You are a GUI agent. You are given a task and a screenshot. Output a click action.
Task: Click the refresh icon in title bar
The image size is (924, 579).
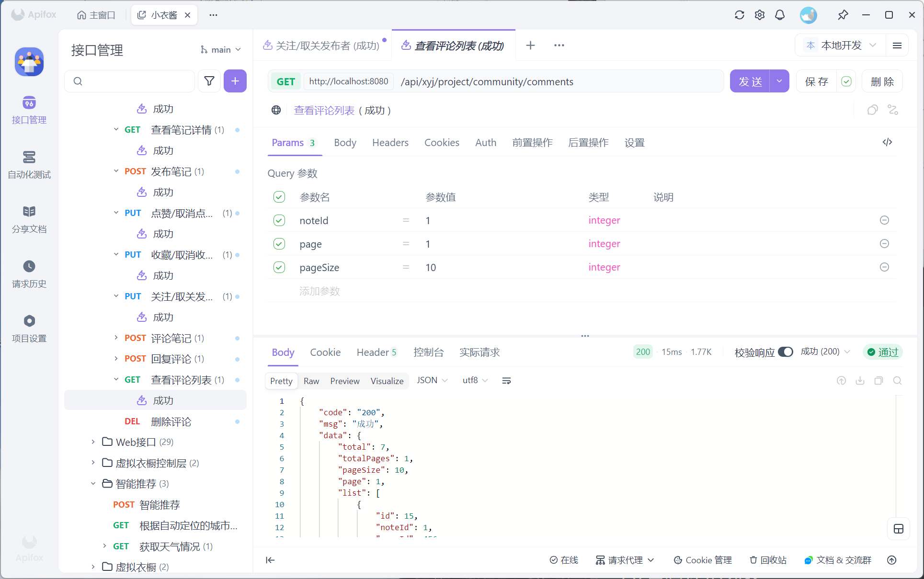tap(739, 15)
